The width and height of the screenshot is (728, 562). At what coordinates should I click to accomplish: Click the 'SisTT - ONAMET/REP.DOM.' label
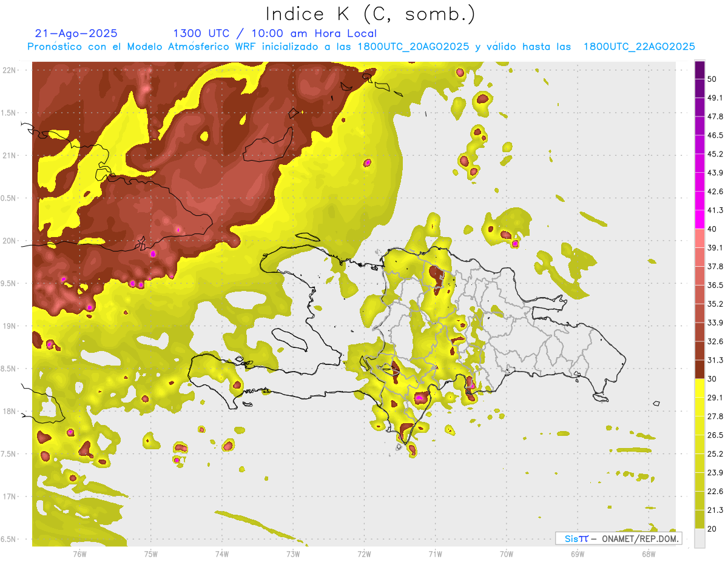pos(619,538)
